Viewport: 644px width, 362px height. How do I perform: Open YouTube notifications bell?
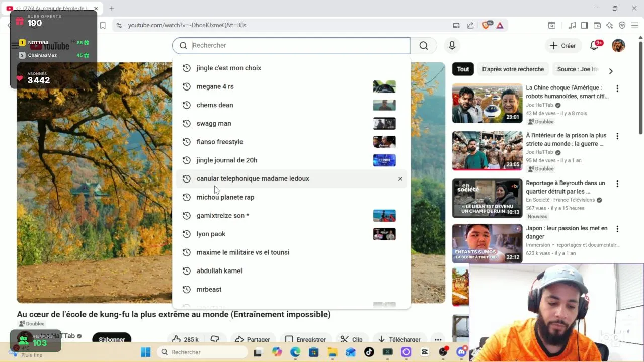point(594,46)
